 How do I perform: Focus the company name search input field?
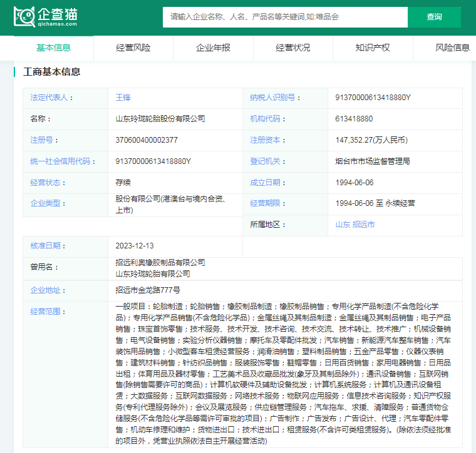[285, 17]
